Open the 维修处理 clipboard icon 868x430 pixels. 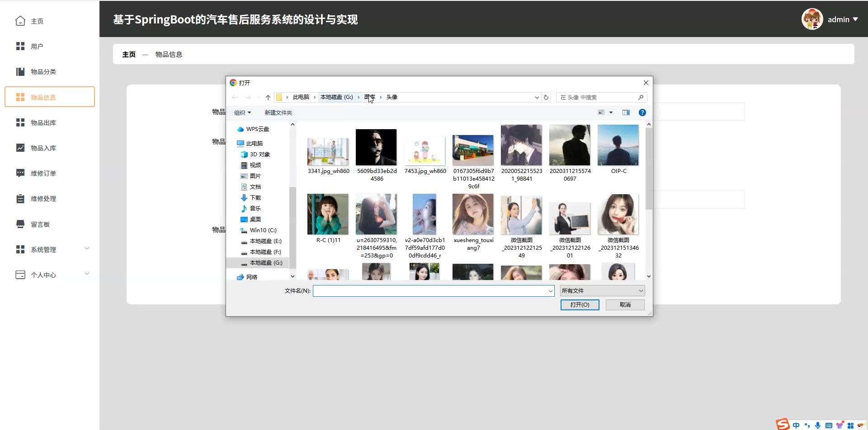tap(20, 199)
